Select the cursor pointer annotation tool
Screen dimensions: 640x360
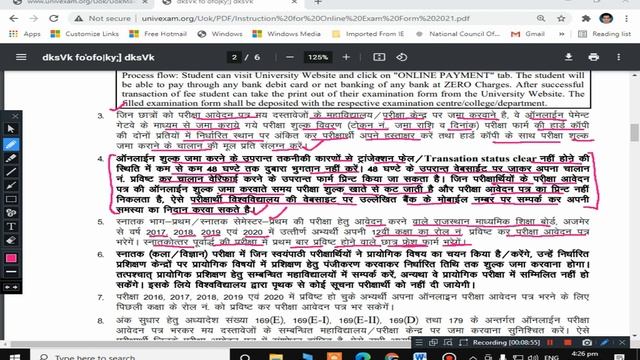(x=11, y=129)
